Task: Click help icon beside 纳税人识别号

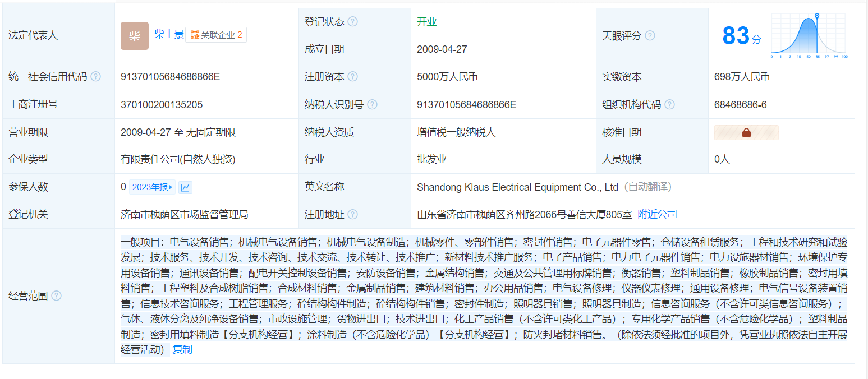Action: [x=372, y=105]
